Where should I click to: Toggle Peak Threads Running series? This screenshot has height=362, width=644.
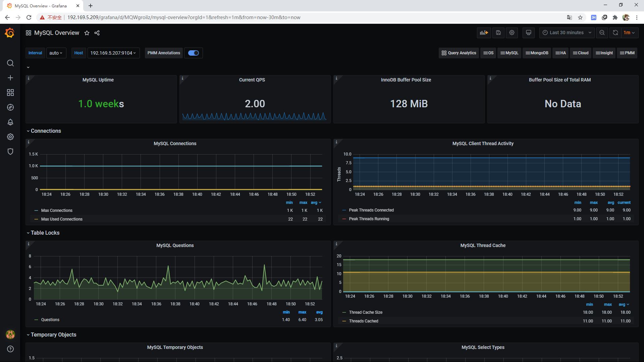(x=369, y=219)
